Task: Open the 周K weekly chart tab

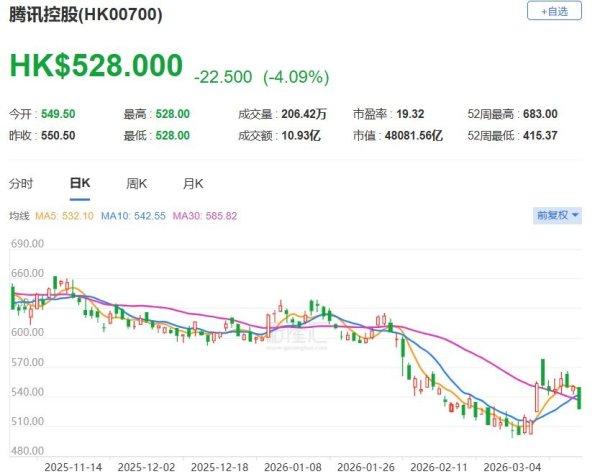Action: [137, 184]
